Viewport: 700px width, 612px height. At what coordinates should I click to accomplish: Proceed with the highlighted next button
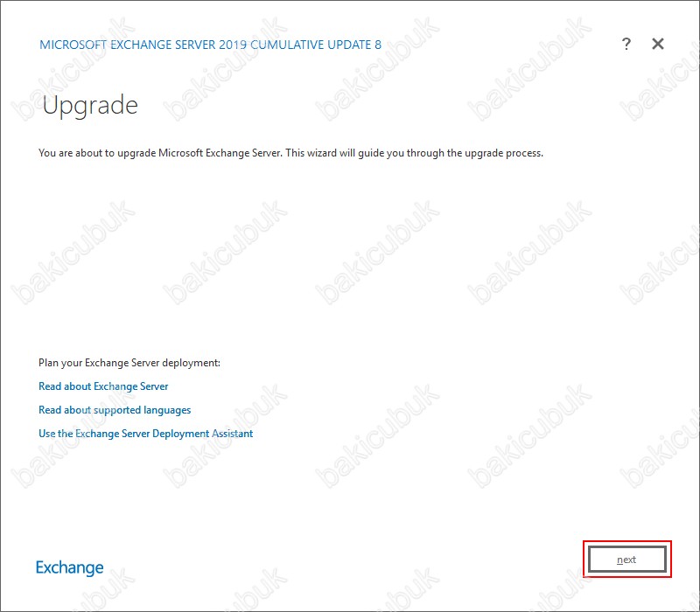(x=626, y=560)
